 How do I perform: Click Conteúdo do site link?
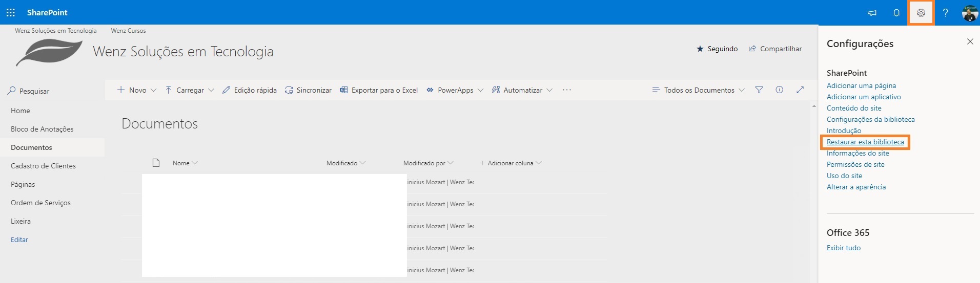click(854, 108)
